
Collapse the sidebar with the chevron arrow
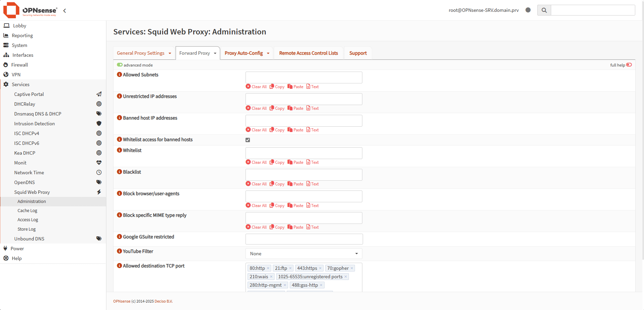[65, 10]
